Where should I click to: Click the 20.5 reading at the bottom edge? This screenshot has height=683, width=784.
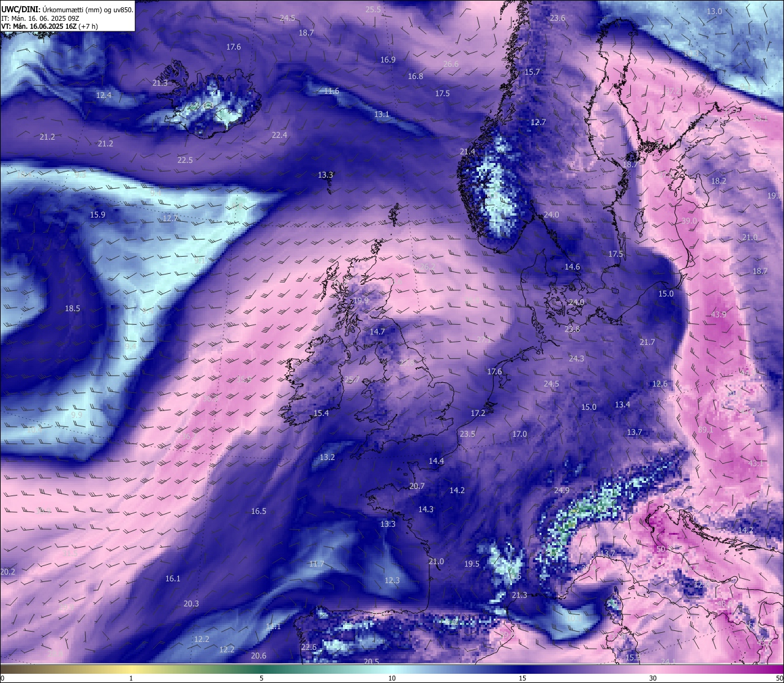point(371,661)
